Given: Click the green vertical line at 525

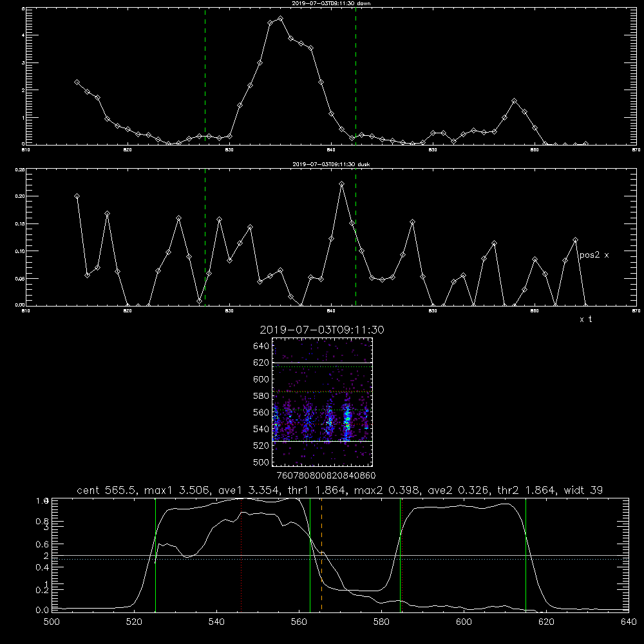Looking at the screenshot, I should [155, 554].
